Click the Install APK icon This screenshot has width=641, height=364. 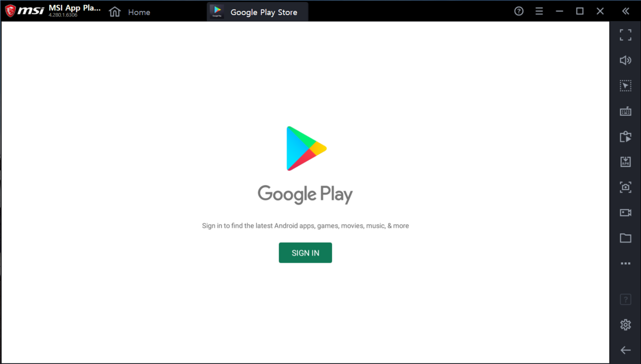coord(625,162)
